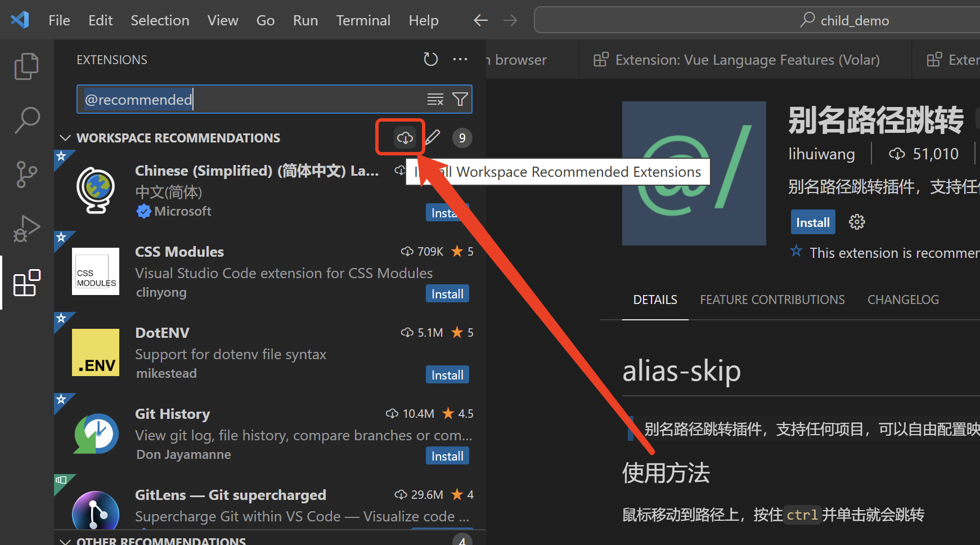Open the alias-skip extension settings gear
This screenshot has height=545, width=980.
click(x=857, y=222)
